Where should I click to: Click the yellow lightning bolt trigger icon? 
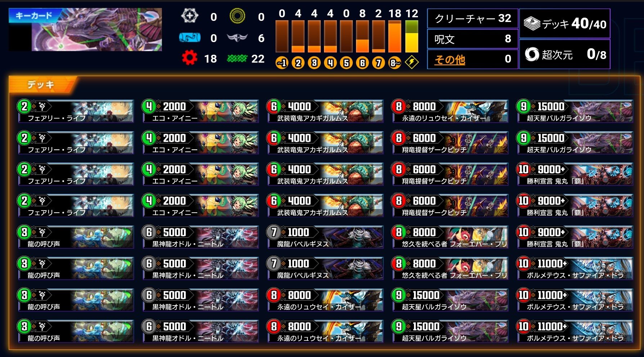click(x=411, y=62)
